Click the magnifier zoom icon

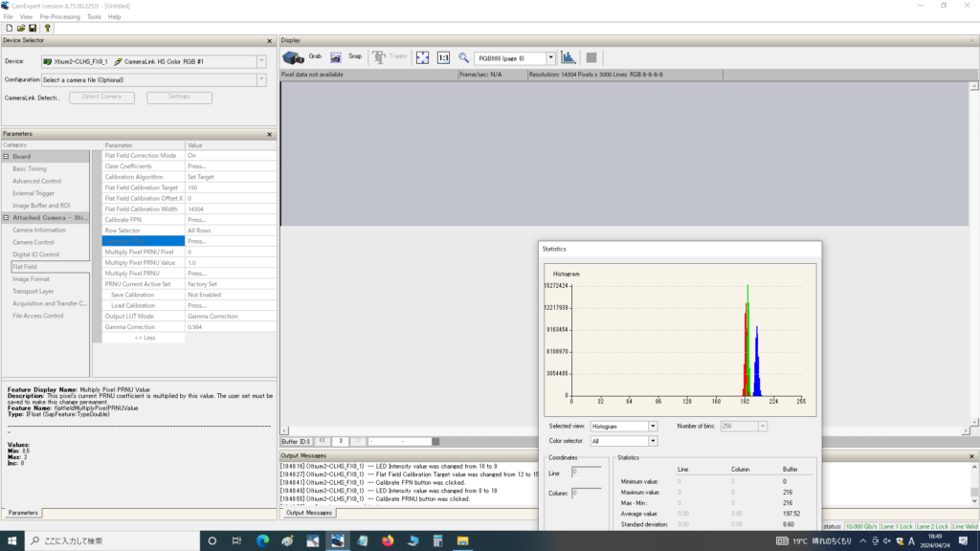(464, 57)
